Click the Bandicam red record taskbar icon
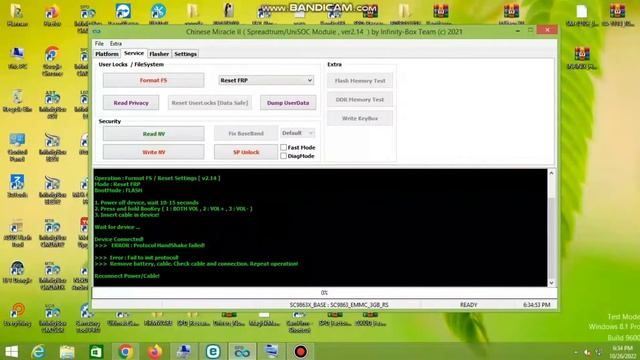The height and width of the screenshot is (360, 640). tap(300, 351)
